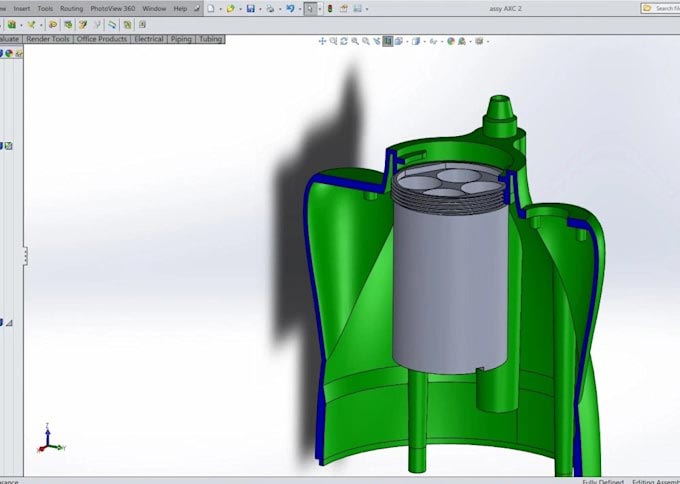Click the Edit Appearance color sphere icon

tap(450, 41)
